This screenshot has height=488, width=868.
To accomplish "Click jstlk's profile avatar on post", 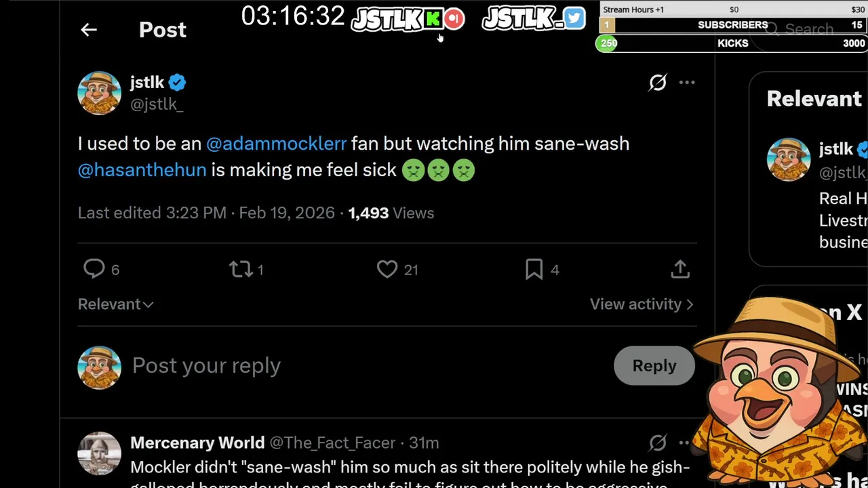I will [x=99, y=93].
